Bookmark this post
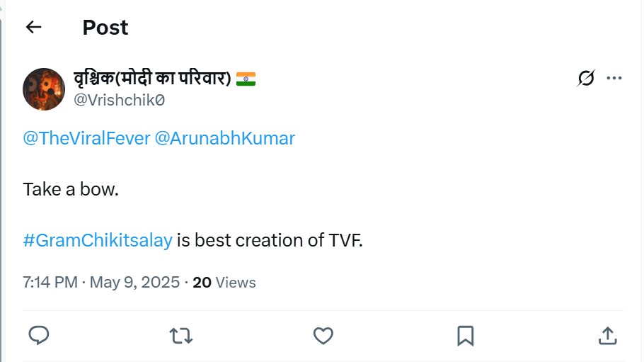644x362 pixels. click(465, 335)
